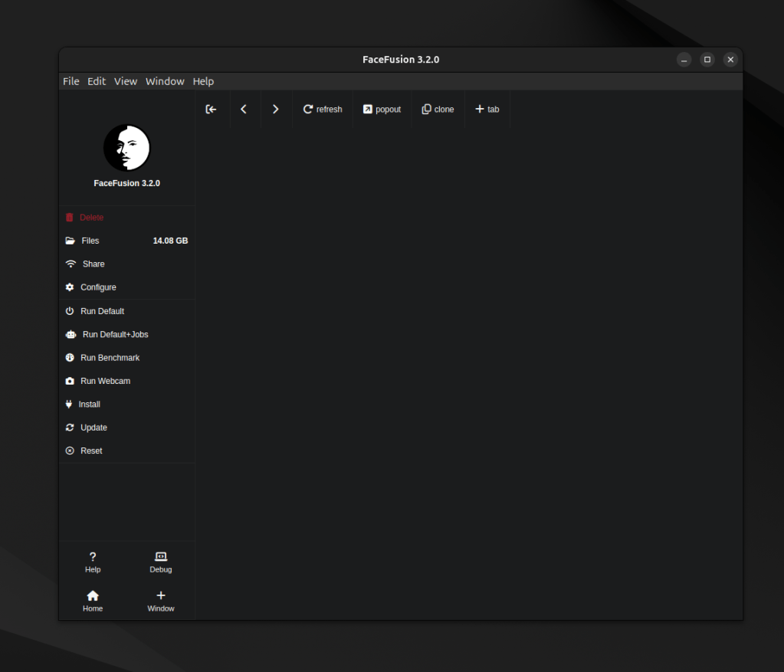This screenshot has width=784, height=672.
Task: Launch Run Webcam mode
Action: pos(105,381)
